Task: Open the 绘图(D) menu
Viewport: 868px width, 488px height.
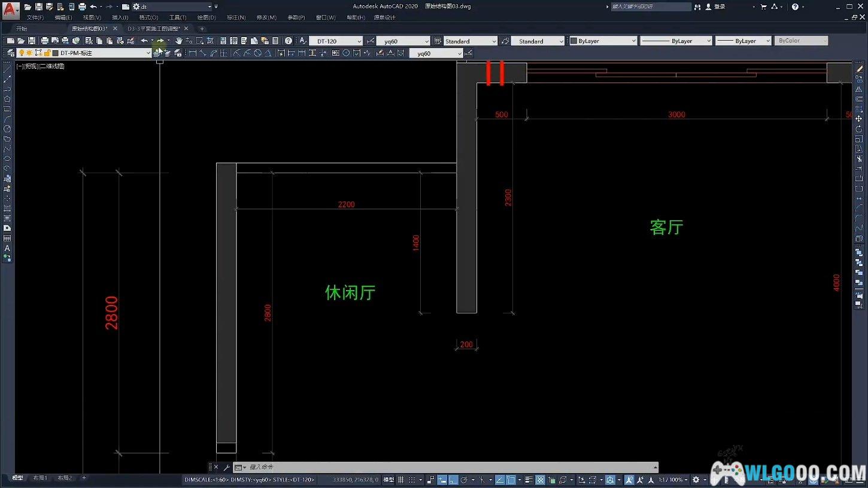Action: click(x=207, y=17)
